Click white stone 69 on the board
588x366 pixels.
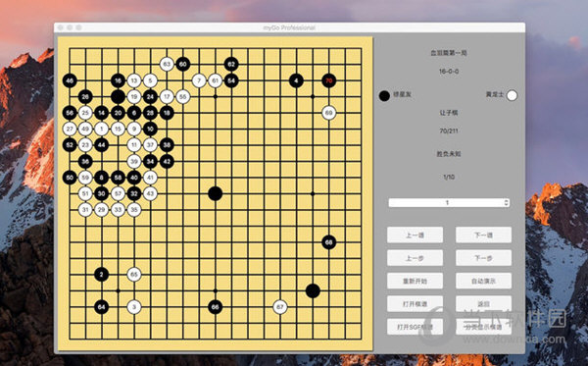click(x=329, y=113)
